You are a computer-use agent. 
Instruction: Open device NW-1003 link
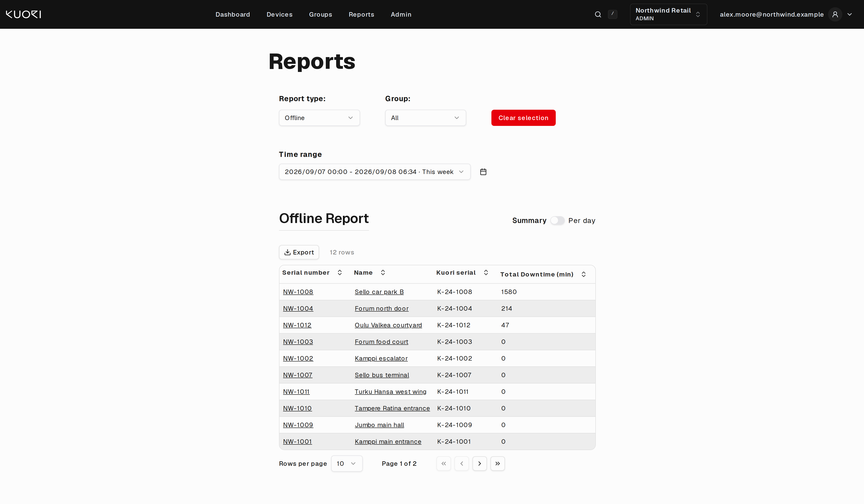coord(298,342)
